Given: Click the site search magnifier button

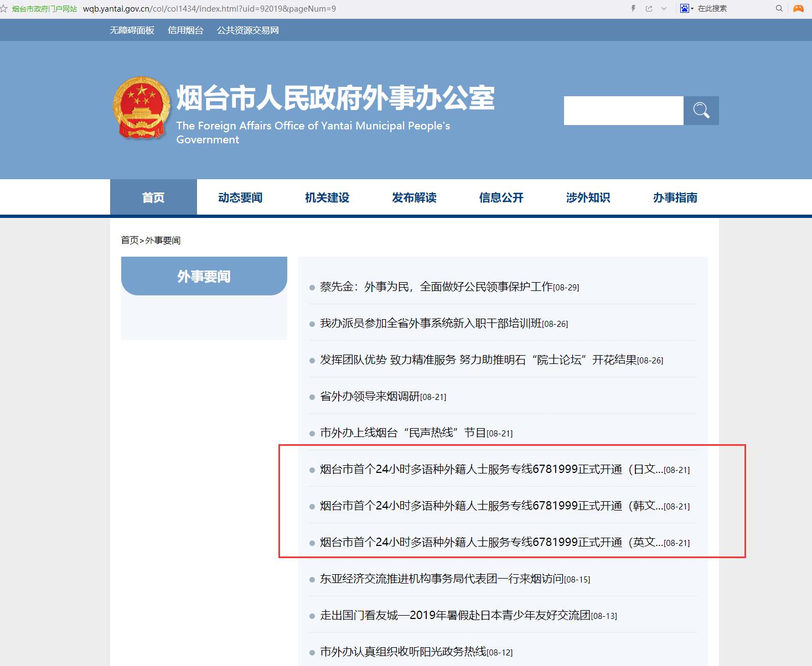Looking at the screenshot, I should click(x=701, y=111).
